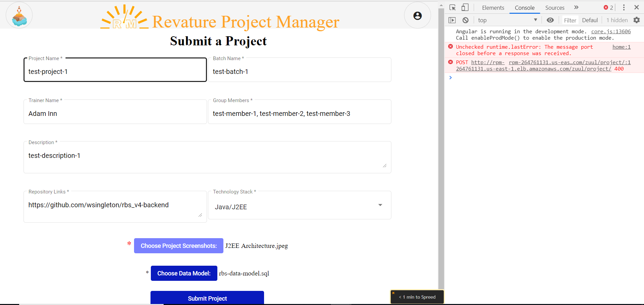Open the DevTools customize menu (three dots)

click(x=624, y=7)
